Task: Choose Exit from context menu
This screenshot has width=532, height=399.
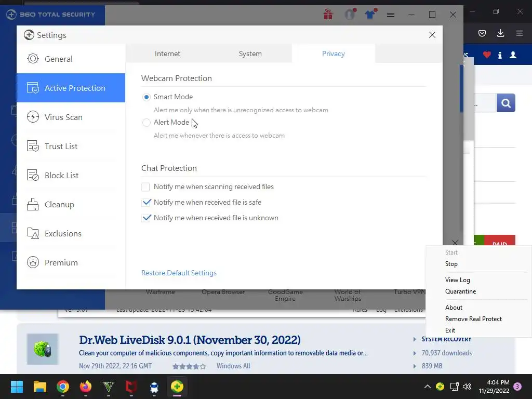Action: (450, 330)
